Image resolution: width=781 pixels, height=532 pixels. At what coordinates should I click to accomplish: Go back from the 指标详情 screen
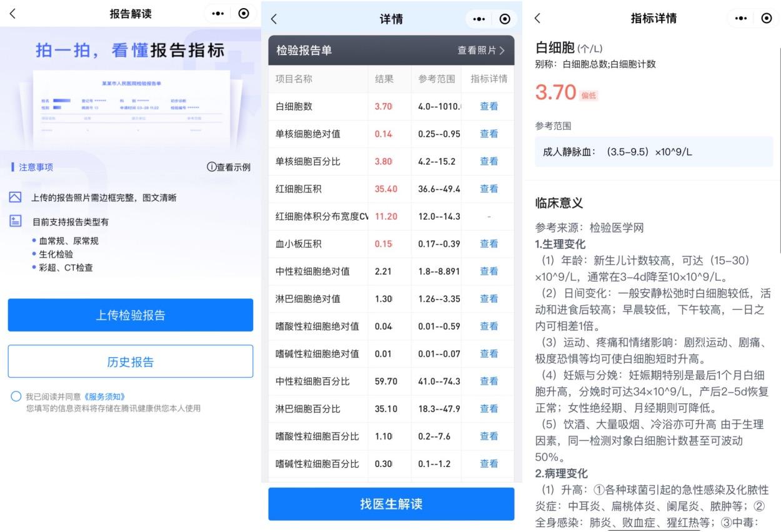pos(537,18)
